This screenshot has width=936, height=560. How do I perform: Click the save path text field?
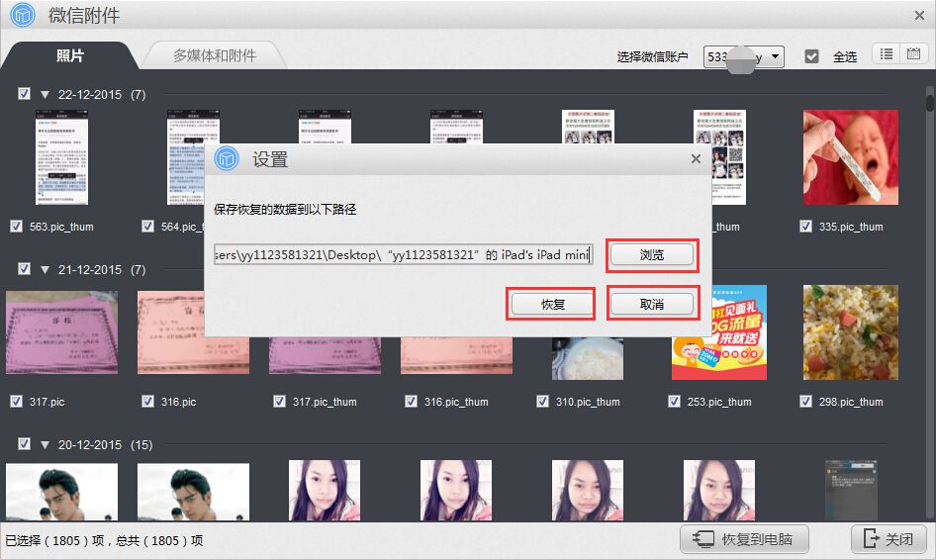point(403,255)
